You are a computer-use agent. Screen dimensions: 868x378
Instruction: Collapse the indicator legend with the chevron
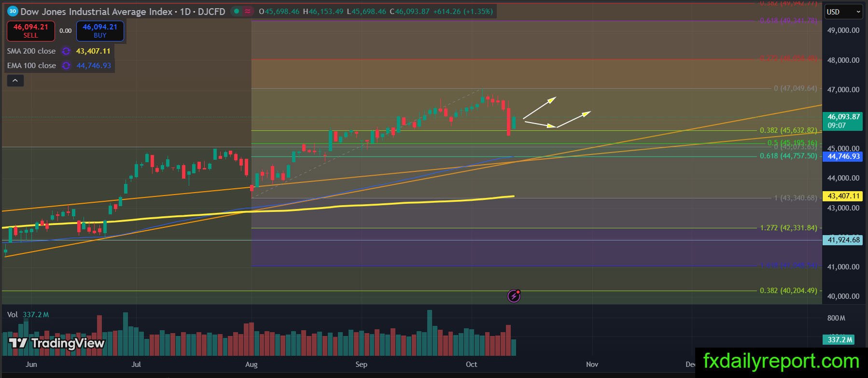[x=15, y=81]
